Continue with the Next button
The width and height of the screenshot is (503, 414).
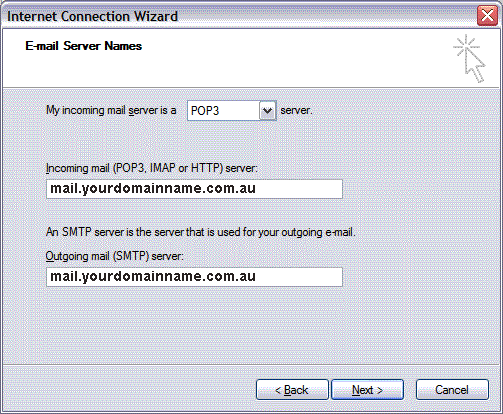(367, 390)
